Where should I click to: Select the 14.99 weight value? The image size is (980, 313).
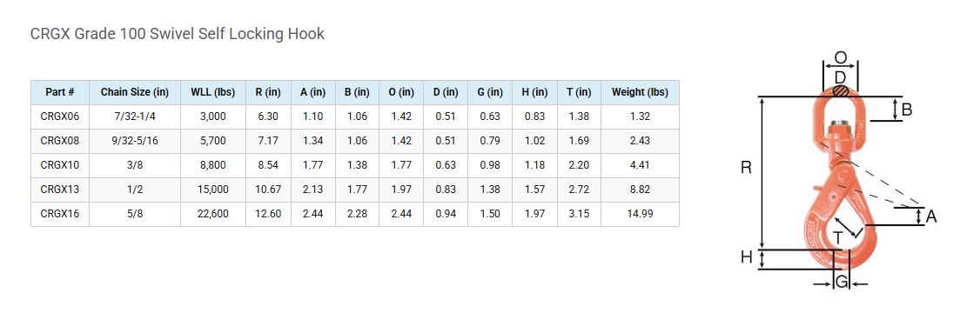click(640, 214)
